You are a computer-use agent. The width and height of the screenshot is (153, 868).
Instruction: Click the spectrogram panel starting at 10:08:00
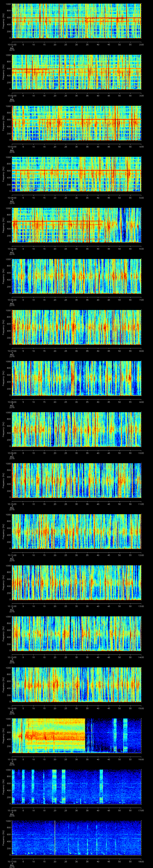point(77,378)
